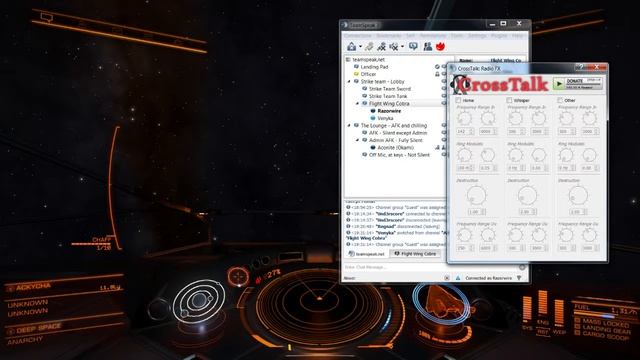Collapse The Lounge - AFK and chilling channel
640x360 pixels.
coord(349,126)
